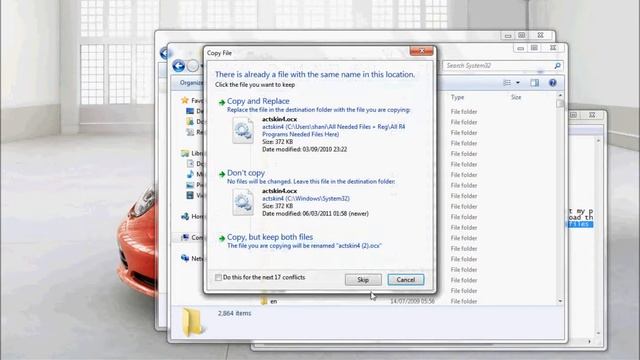Open the change view icon
Viewport: 640px width, 360px height.
coord(507,83)
